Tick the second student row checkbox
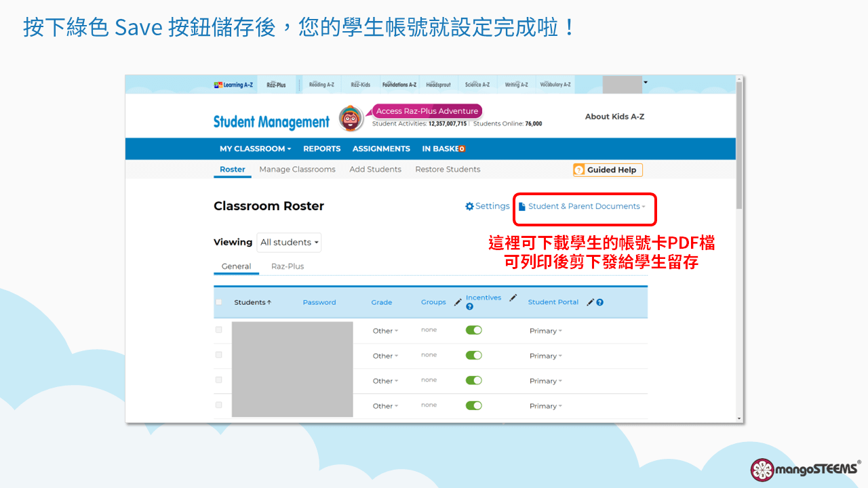Image resolution: width=868 pixels, height=488 pixels. pyautogui.click(x=218, y=354)
